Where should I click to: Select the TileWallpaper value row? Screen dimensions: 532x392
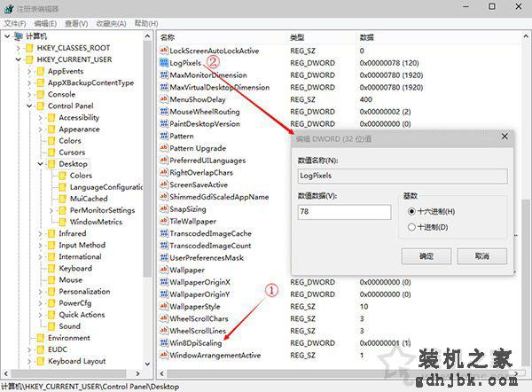coord(192,222)
